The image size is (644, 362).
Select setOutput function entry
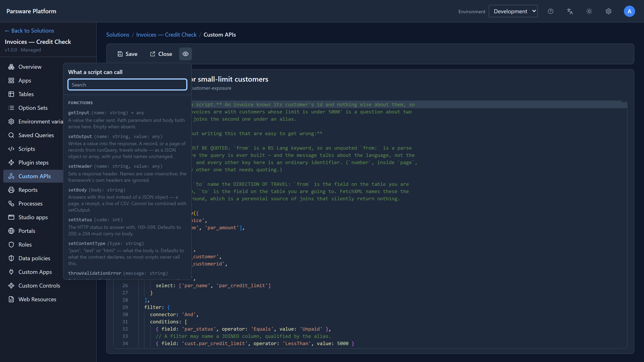(x=127, y=146)
